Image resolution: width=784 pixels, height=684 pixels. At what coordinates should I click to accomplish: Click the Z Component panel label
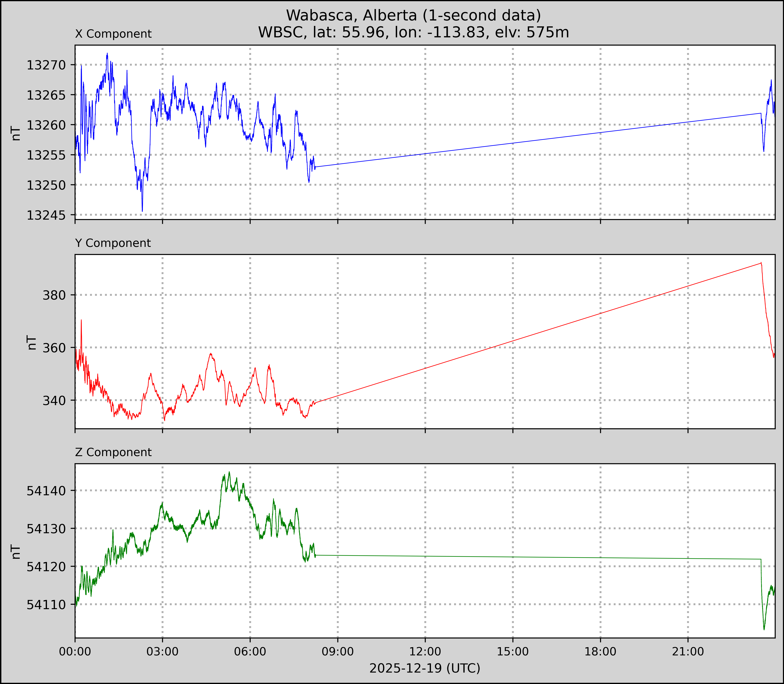(113, 452)
